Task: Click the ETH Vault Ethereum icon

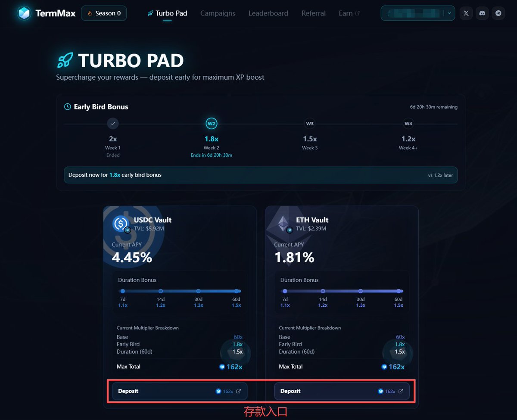Action: coord(283,224)
